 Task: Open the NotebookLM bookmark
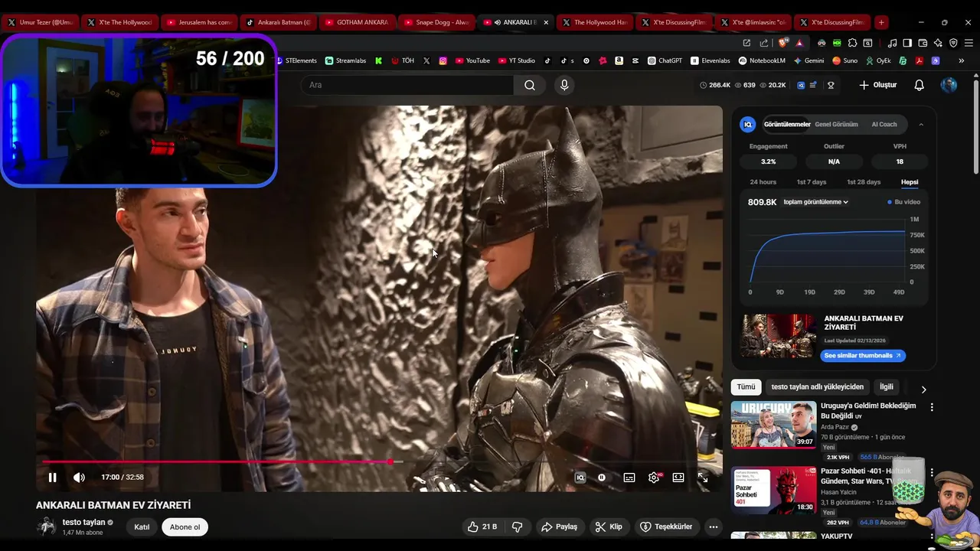click(x=762, y=60)
